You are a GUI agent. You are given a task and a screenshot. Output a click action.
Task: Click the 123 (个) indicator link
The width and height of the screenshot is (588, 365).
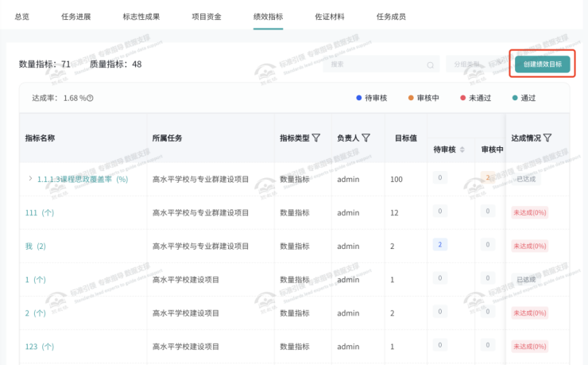40,347
